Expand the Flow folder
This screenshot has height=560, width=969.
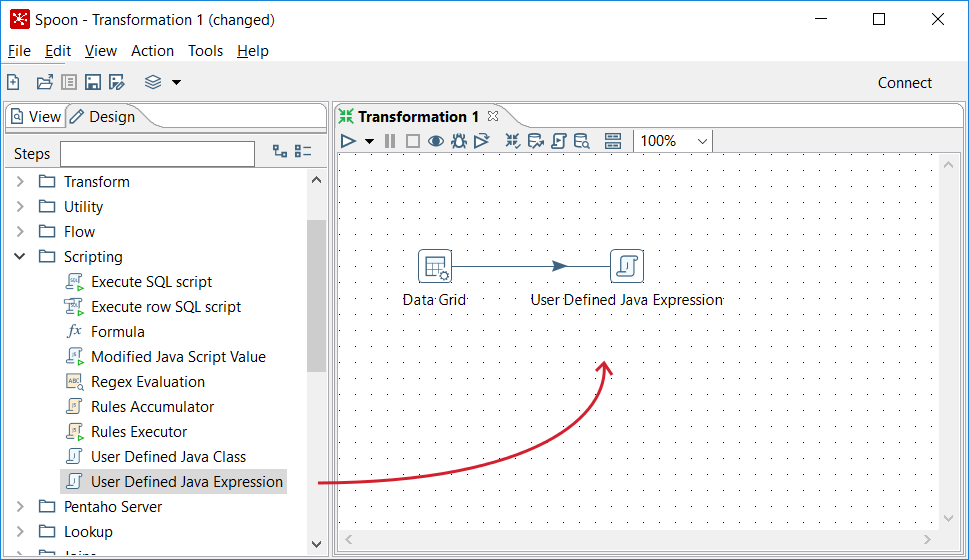[20, 232]
